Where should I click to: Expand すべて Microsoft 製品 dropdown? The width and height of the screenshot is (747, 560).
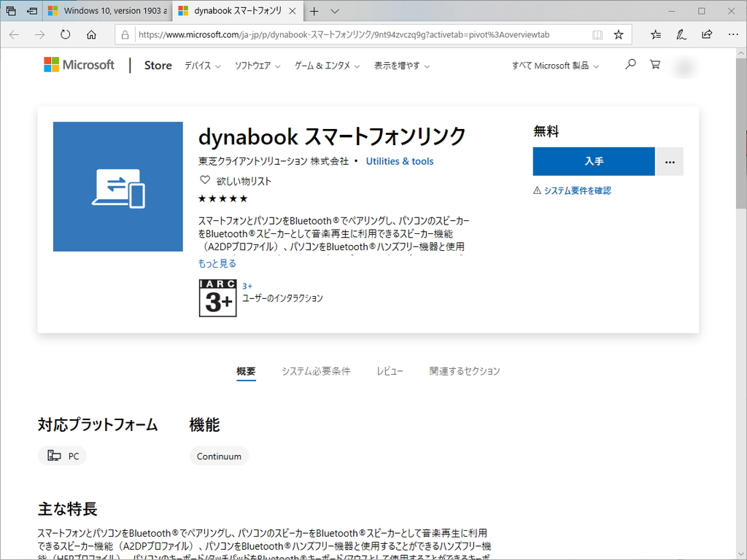556,65
